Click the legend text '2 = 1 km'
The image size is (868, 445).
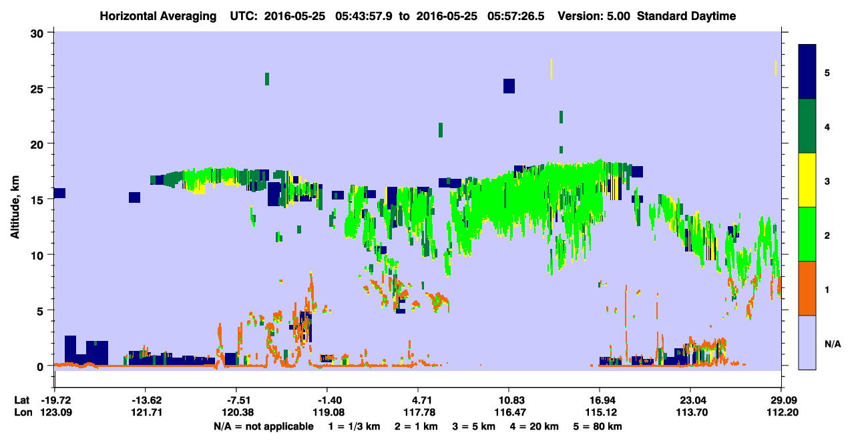click(x=416, y=426)
